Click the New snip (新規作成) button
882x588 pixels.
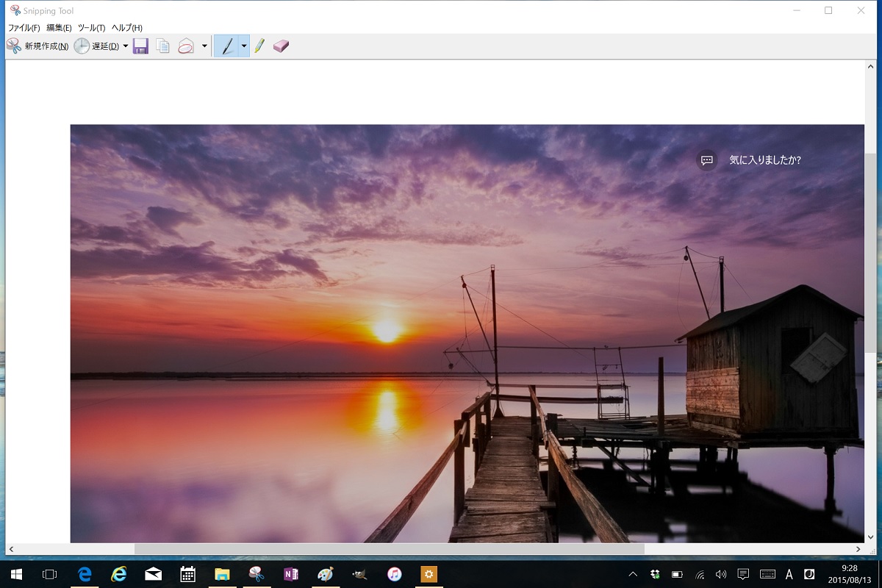click(37, 46)
